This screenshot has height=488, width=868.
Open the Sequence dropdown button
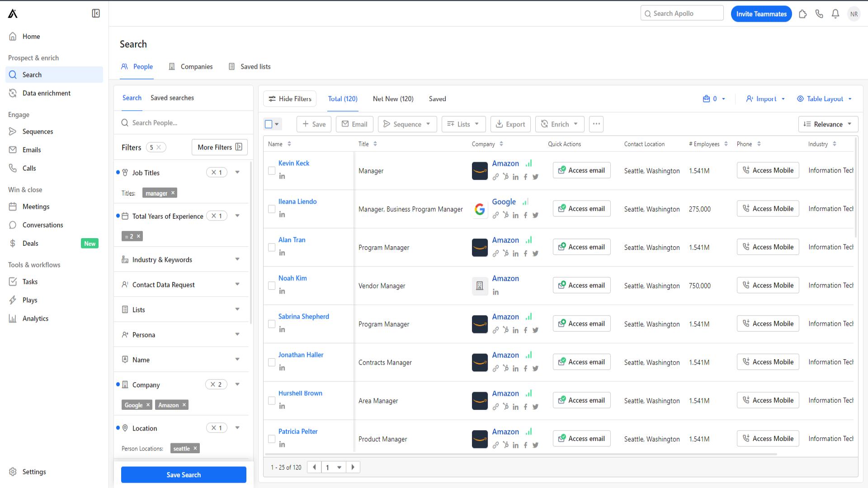[407, 124]
